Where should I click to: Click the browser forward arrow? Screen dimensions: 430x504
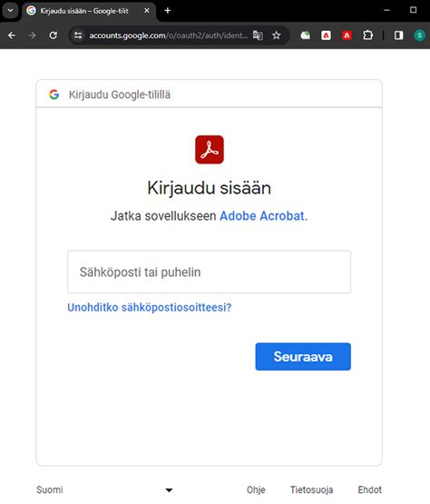[33, 35]
